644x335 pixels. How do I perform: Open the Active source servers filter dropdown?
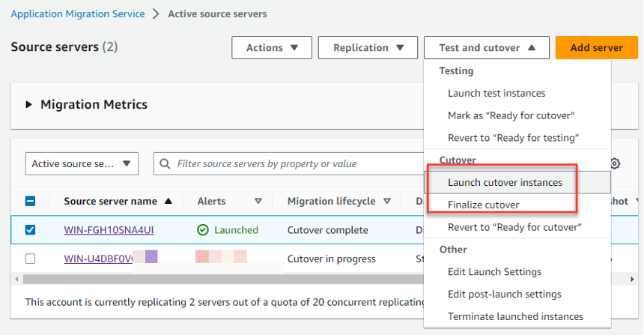(x=82, y=163)
